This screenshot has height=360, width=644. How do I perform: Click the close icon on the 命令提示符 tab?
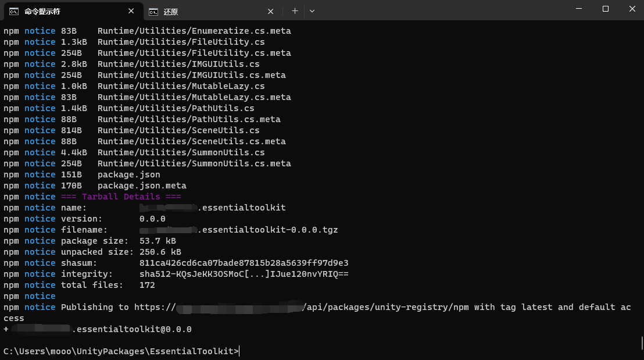point(131,11)
